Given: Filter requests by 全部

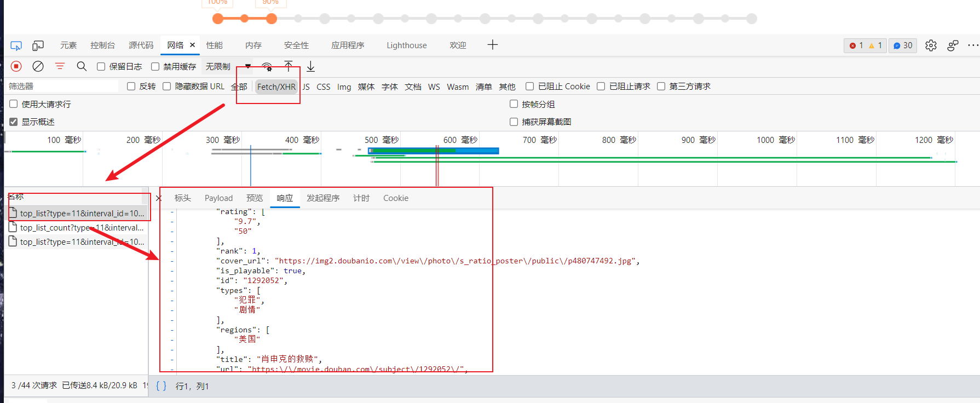Looking at the screenshot, I should click(239, 87).
